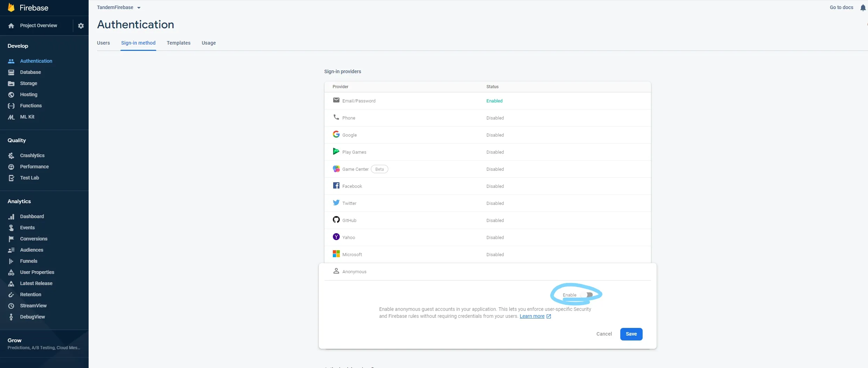Click the Events icon in Analytics
Screen dimensions: 868x368
11,228
